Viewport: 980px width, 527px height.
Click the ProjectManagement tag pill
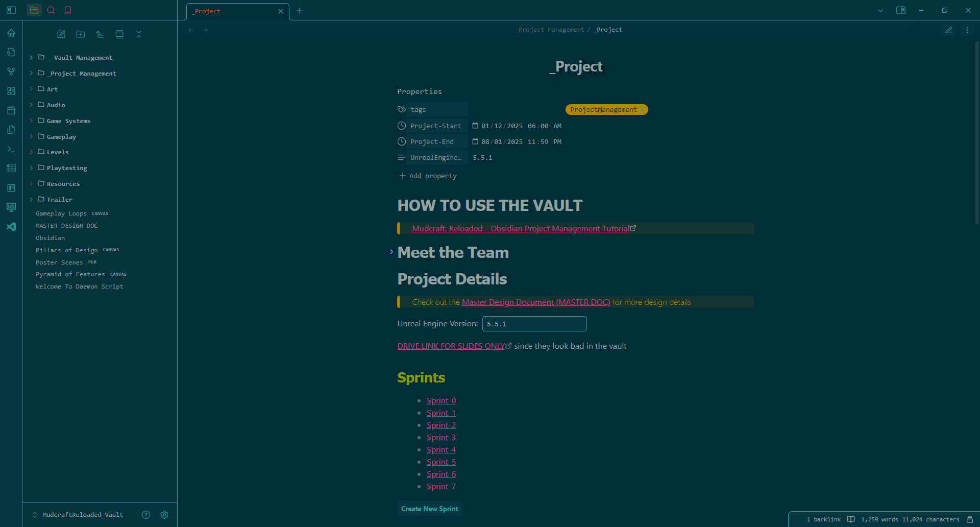[604, 110]
